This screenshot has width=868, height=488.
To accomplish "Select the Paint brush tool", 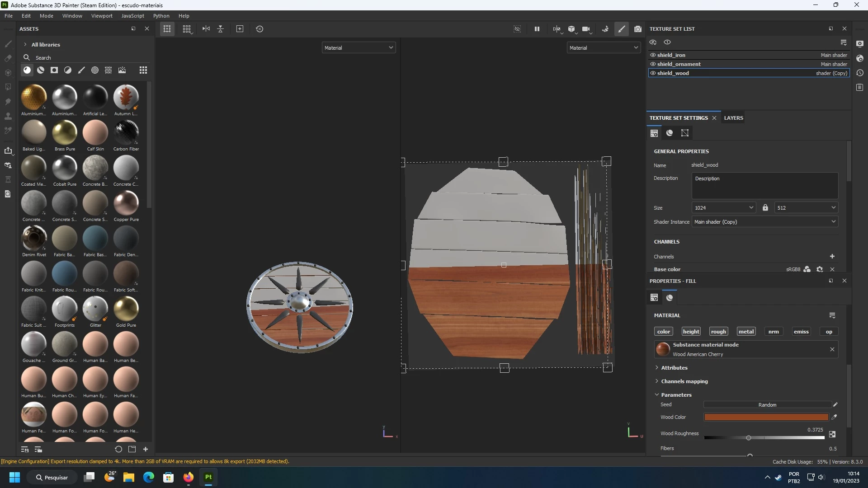I will coord(8,44).
